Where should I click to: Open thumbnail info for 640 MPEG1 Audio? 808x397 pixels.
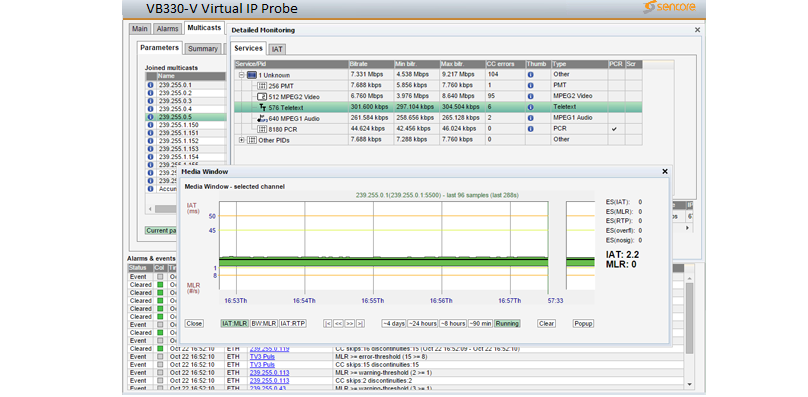pos(531,118)
